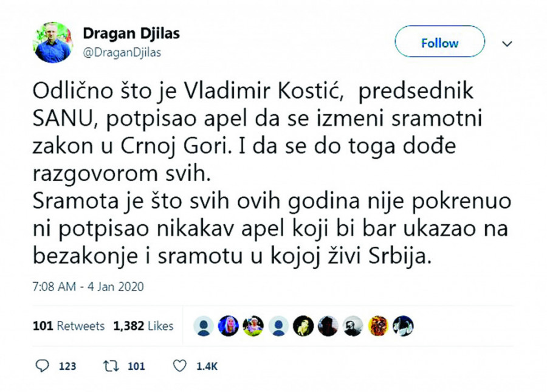The height and width of the screenshot is (392, 547).
Task: View the list of 1,382 Likes
Action: pos(143,326)
